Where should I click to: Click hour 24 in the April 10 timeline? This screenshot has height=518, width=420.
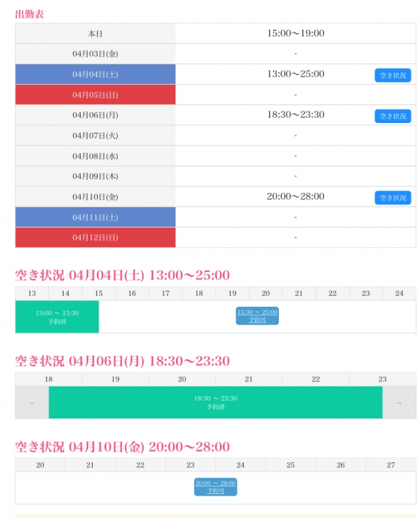240,464
